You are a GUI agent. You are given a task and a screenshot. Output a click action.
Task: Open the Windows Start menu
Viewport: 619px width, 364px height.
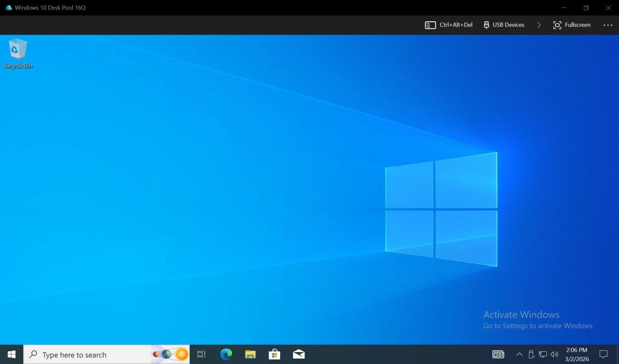click(11, 354)
